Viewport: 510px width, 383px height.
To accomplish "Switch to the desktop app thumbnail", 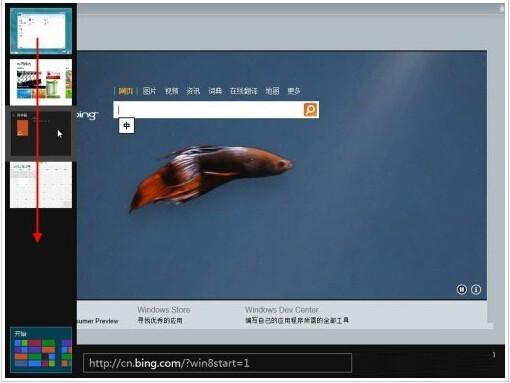I will click(41, 31).
